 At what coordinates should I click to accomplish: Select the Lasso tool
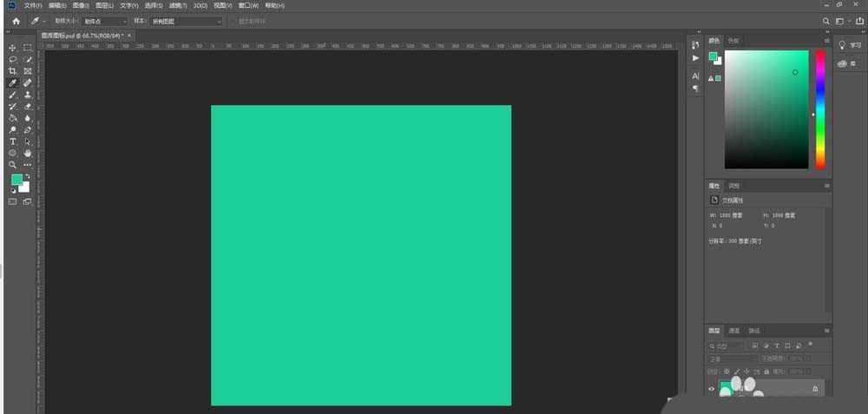tap(13, 60)
